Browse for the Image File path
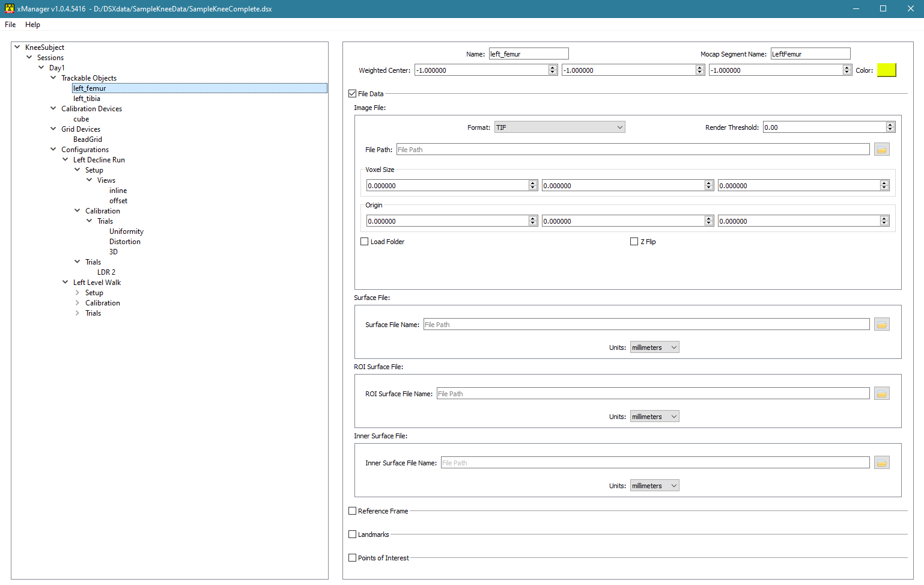Image resolution: width=924 pixels, height=585 pixels. point(881,150)
